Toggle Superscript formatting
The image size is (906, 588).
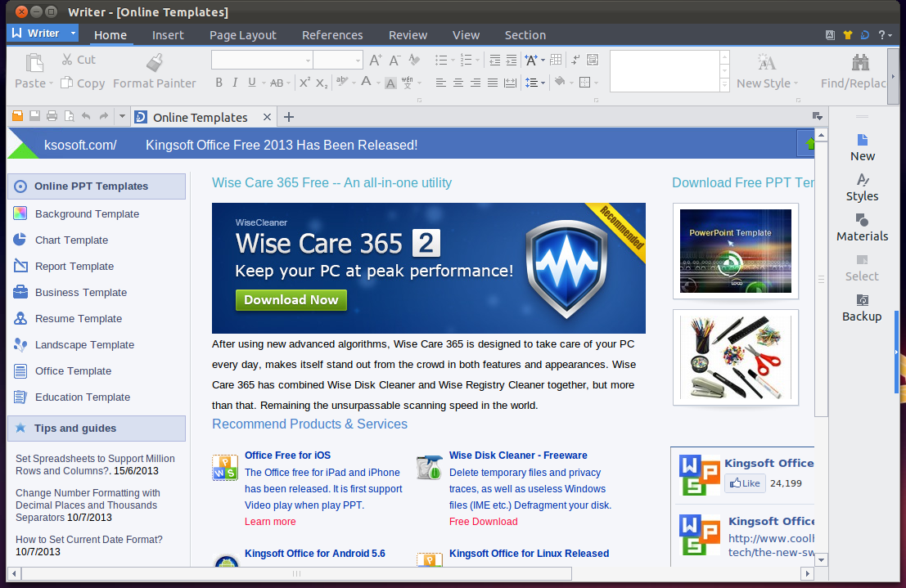point(304,83)
